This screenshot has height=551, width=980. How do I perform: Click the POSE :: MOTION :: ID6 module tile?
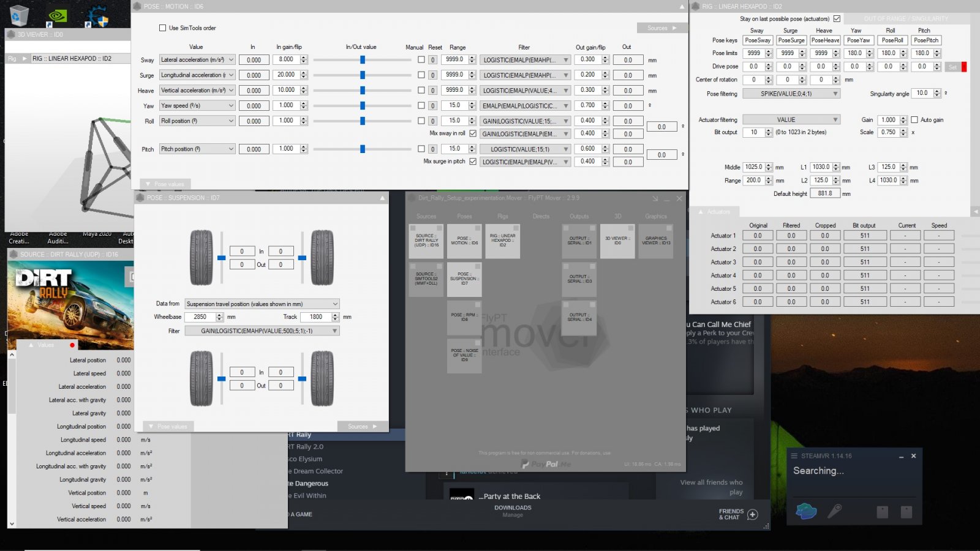click(x=464, y=241)
